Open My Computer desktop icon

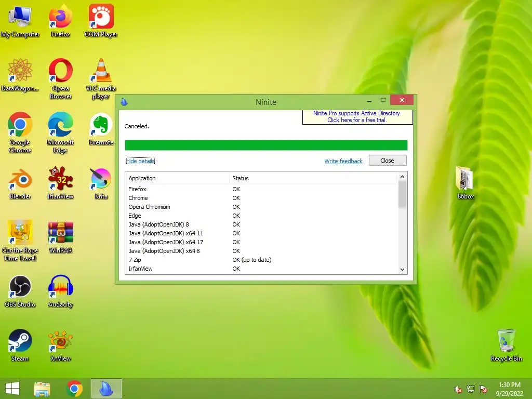(20, 21)
